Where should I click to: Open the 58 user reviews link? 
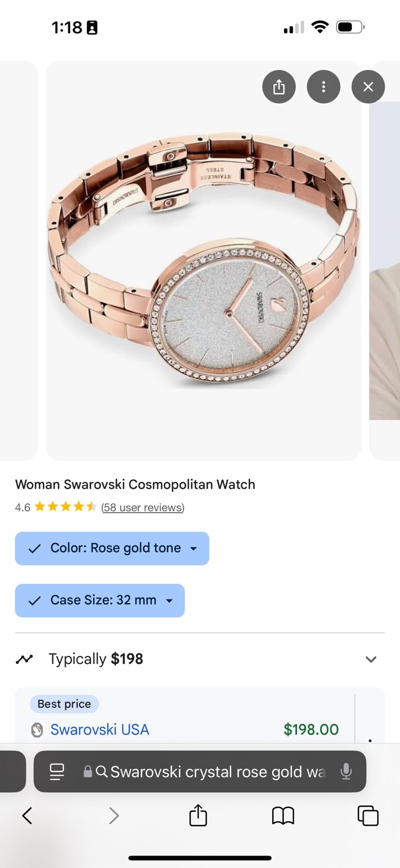(143, 507)
